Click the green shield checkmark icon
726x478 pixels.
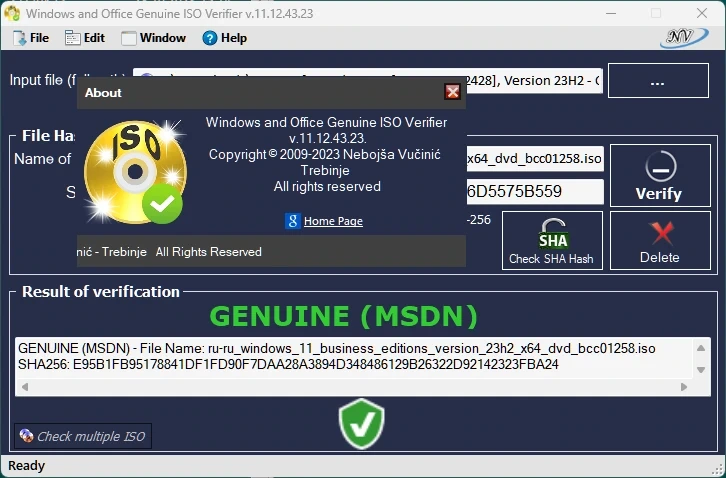click(x=362, y=424)
